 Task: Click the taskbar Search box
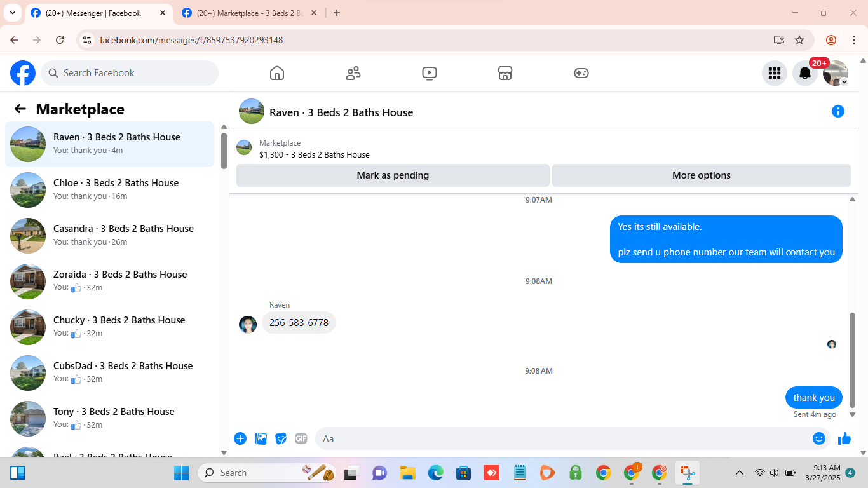click(268, 473)
